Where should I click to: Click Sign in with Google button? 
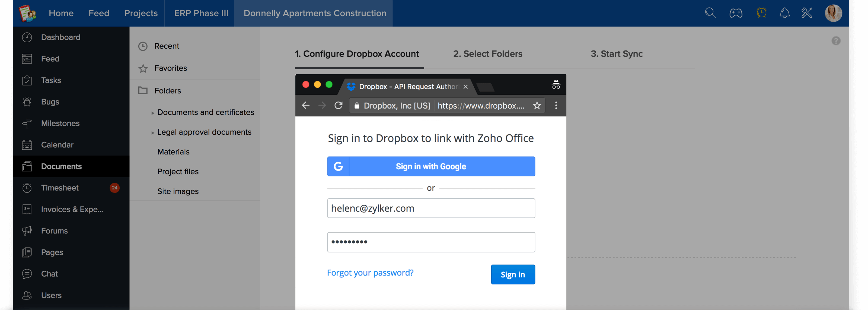tap(431, 166)
